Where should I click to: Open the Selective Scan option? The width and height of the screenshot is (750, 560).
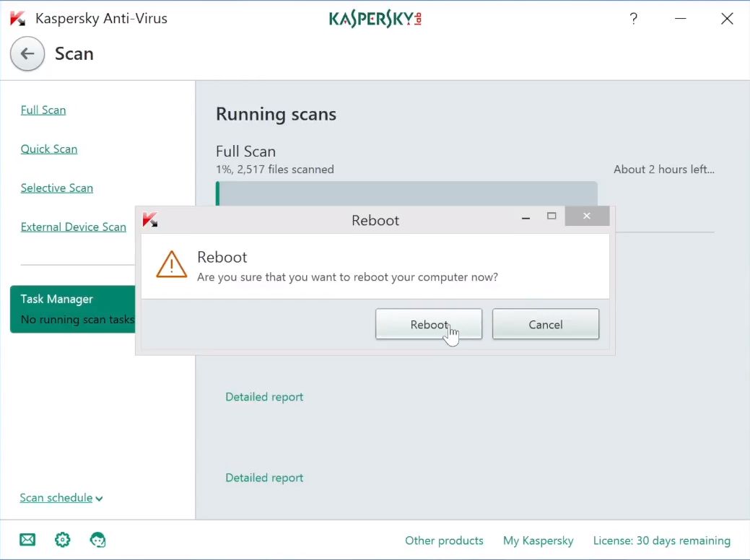56,188
